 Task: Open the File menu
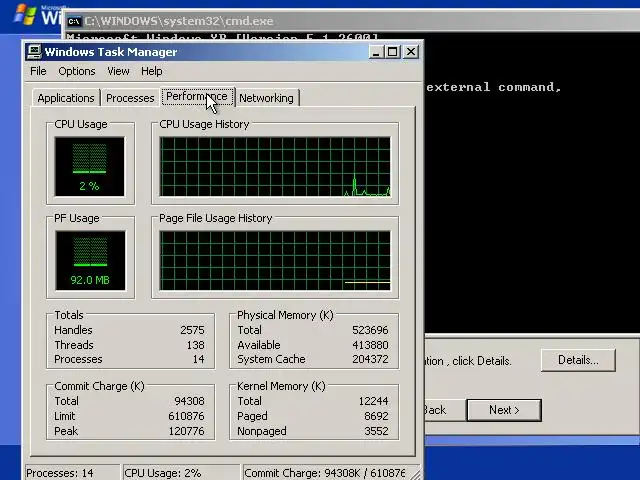tap(38, 71)
